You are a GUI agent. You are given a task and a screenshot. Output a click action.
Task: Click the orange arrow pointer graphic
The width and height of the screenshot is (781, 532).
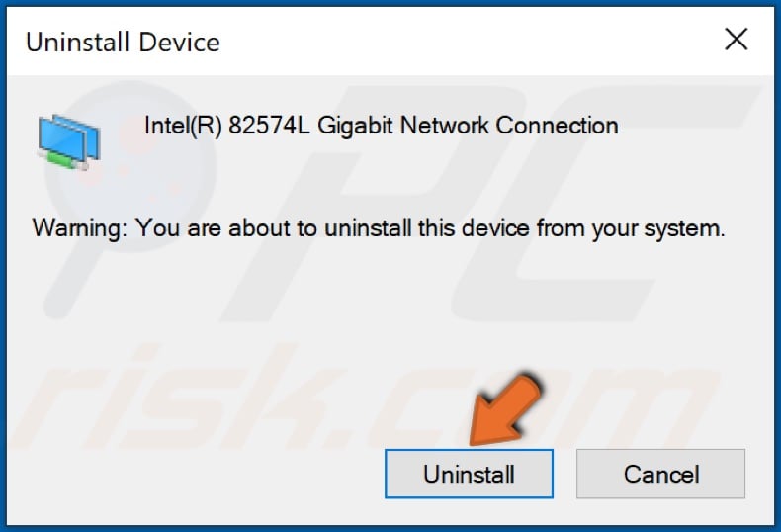click(x=503, y=409)
